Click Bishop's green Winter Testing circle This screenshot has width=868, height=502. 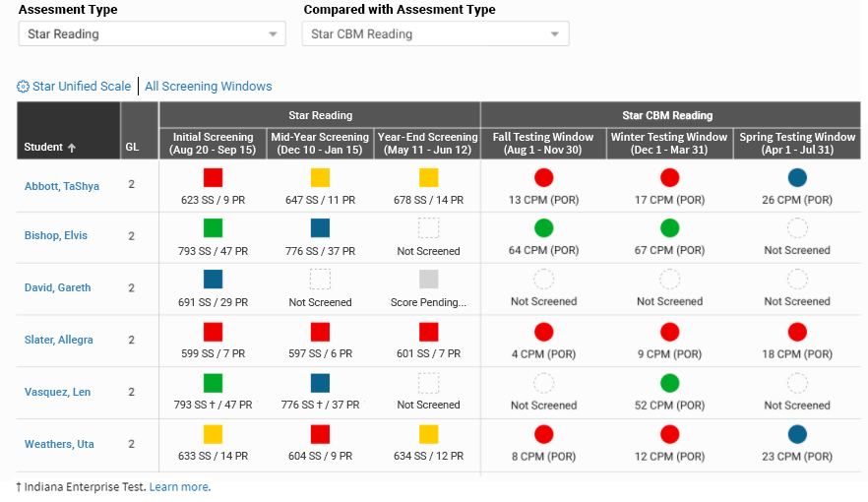coord(670,228)
